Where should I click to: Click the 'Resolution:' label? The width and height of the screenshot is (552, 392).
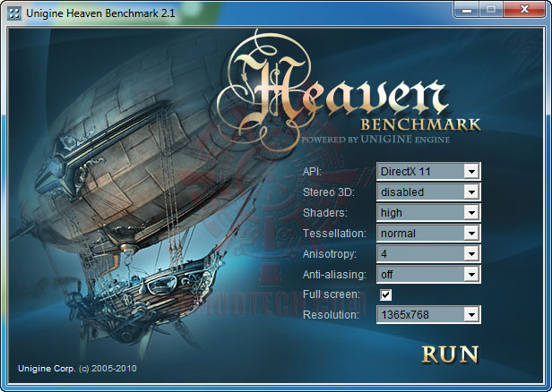(331, 315)
